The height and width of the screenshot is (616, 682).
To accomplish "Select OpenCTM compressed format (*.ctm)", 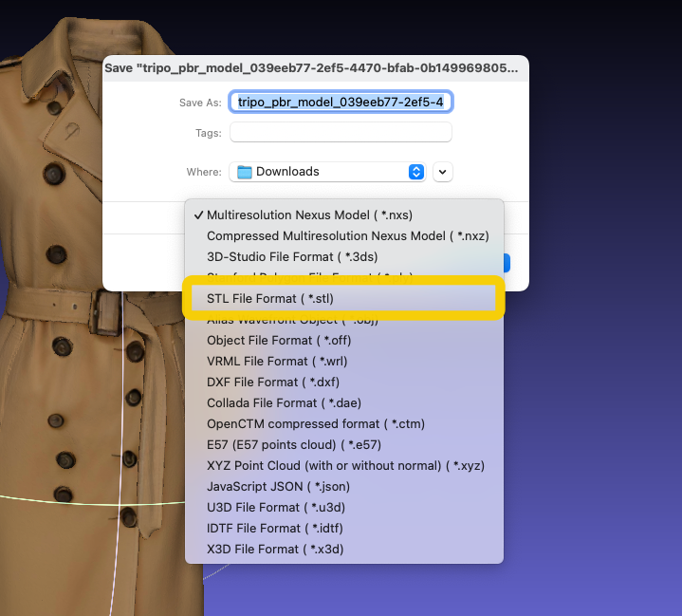I will pyautogui.click(x=344, y=424).
